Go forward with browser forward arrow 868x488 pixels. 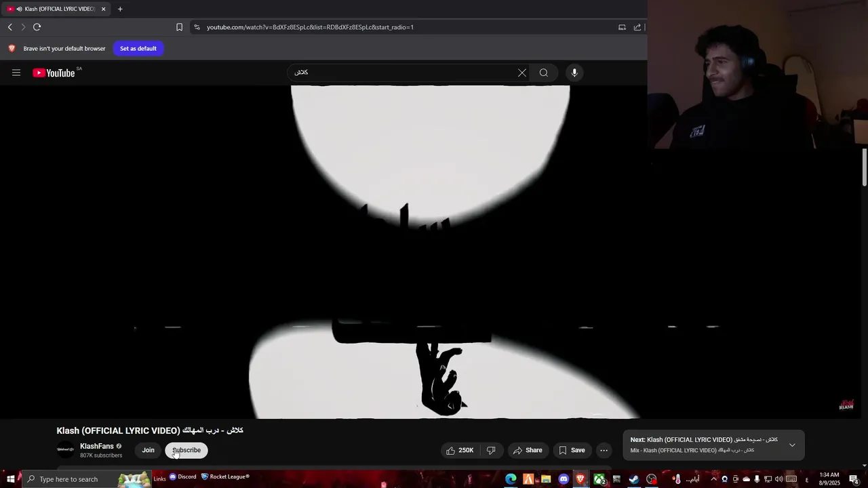click(23, 27)
